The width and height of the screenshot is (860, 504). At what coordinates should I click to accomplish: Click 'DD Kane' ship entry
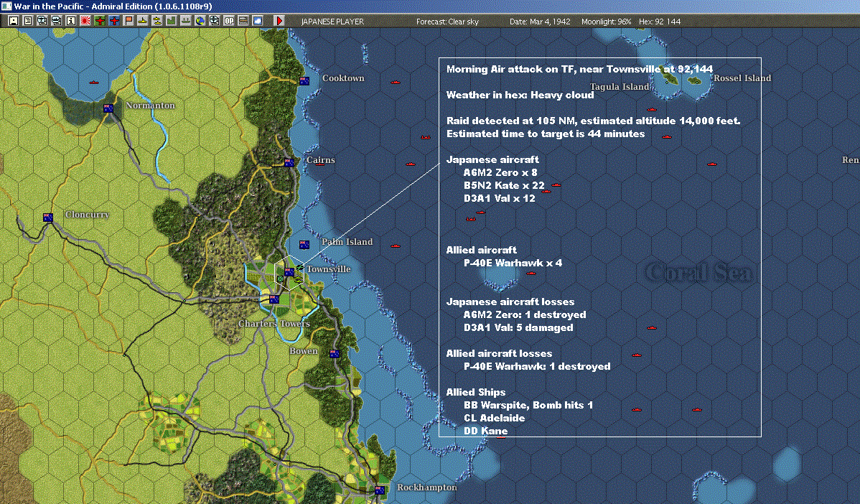485,431
